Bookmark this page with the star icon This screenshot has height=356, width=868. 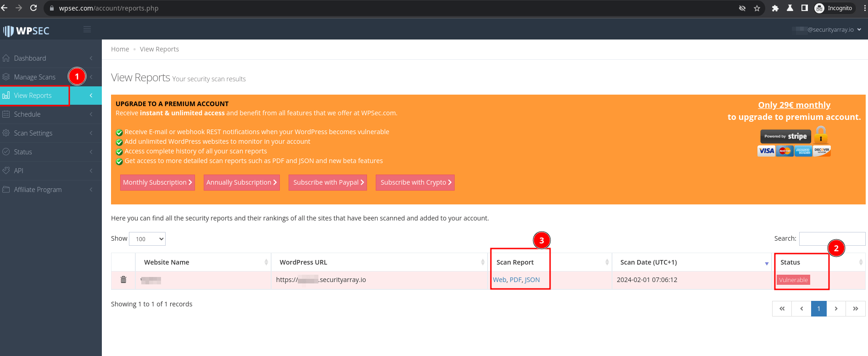(757, 8)
